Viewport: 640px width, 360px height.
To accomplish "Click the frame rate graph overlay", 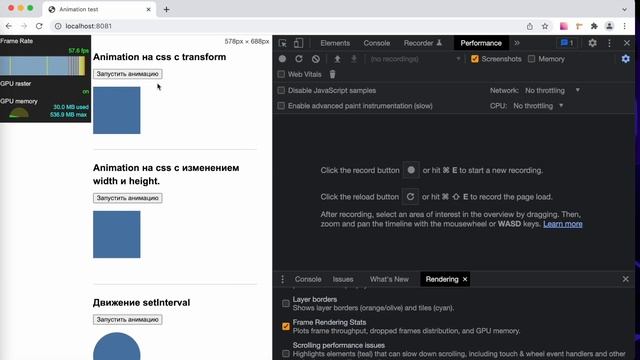I will 42,66.
